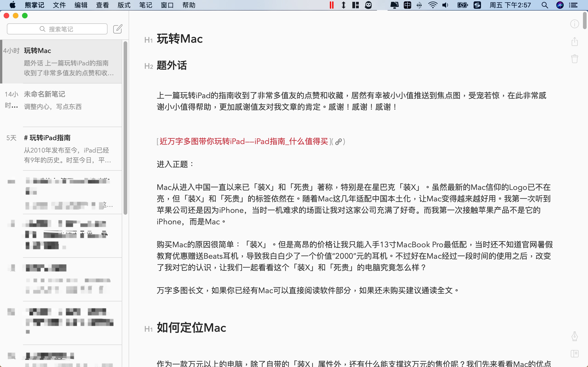
Task: Click the 搜索笔记 search field
Action: click(x=57, y=29)
